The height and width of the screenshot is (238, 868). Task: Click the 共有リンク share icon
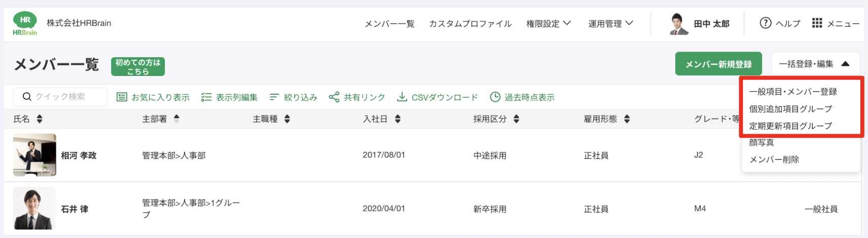click(x=334, y=97)
